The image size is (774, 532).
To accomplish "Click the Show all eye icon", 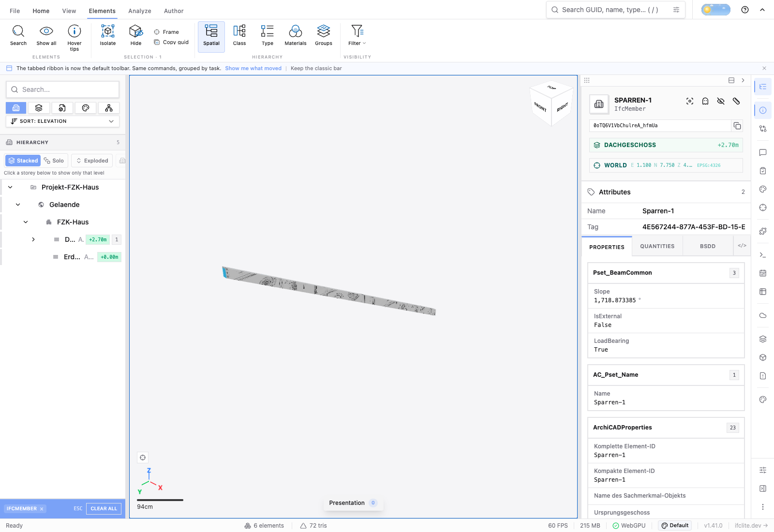I will coord(46,31).
